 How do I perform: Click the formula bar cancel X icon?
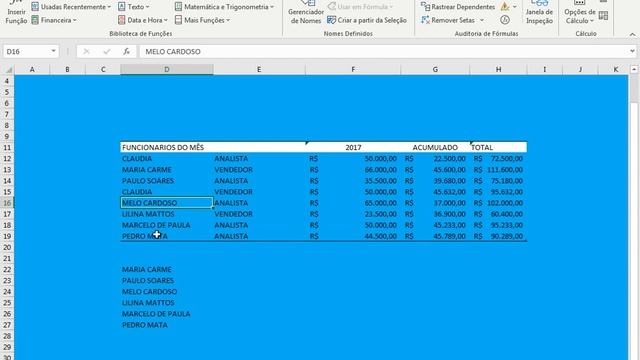(x=86, y=51)
